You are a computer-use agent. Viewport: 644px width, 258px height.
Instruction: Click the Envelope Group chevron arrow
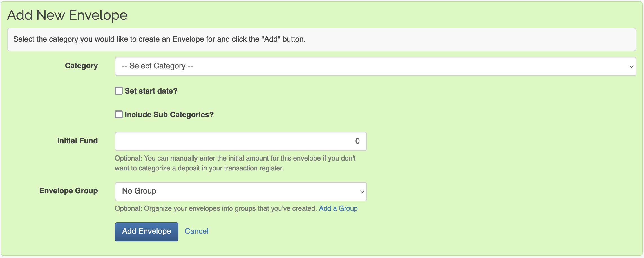[362, 192]
